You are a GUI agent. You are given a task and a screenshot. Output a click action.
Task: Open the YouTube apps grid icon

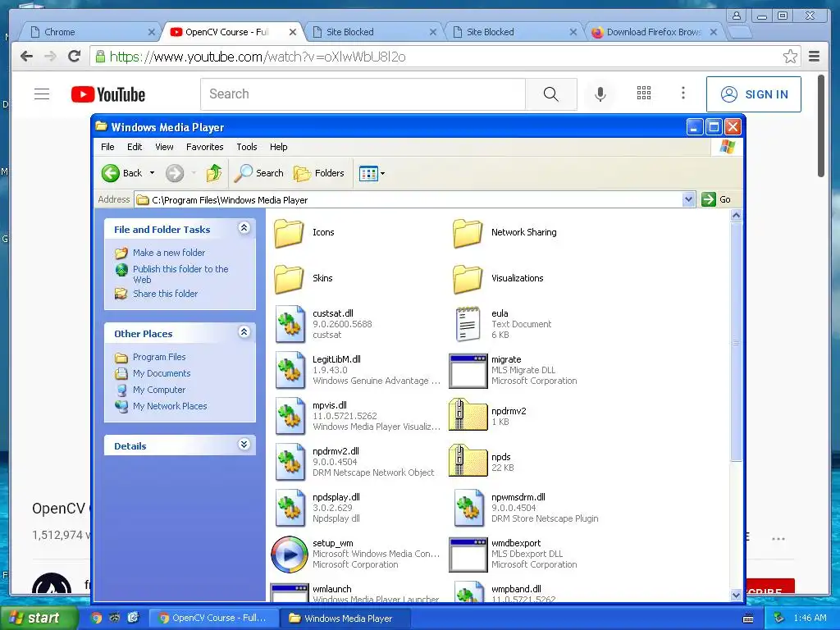tap(644, 94)
